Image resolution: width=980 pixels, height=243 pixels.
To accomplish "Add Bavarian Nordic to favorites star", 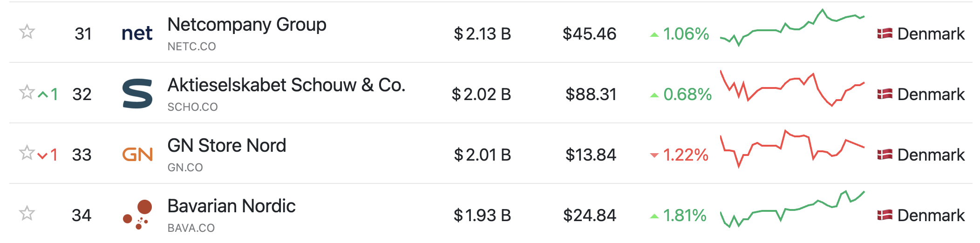I will 27,213.
